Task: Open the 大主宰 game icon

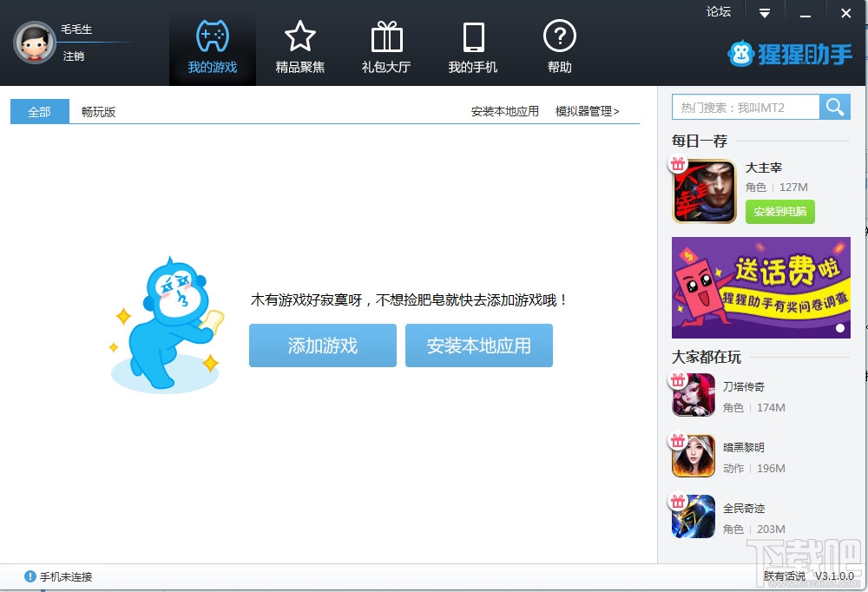Action: (x=704, y=191)
